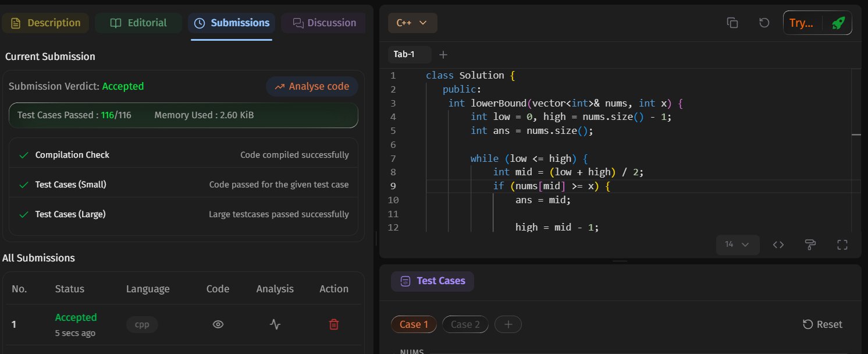Add a new test case with plus button
868x354 pixels.
[x=508, y=324]
